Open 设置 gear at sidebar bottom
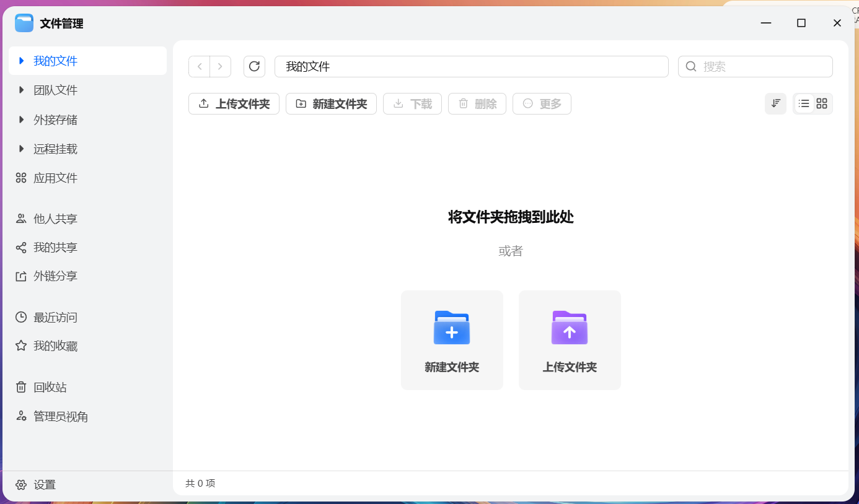Image resolution: width=859 pixels, height=504 pixels. (37, 485)
